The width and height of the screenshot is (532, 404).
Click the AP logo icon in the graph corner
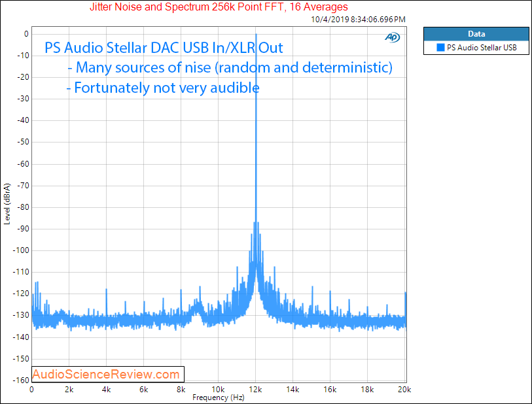[x=393, y=37]
